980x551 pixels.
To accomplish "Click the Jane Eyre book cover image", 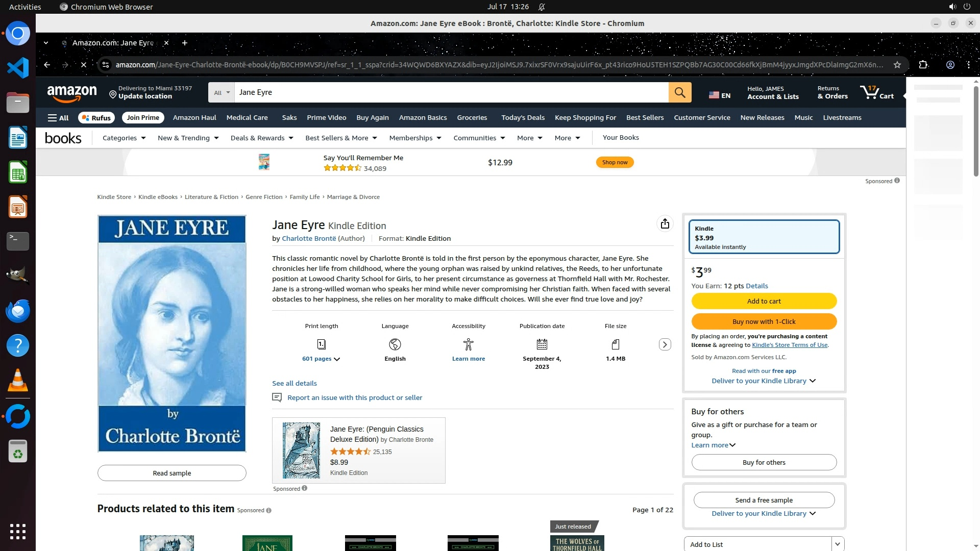I will (172, 334).
